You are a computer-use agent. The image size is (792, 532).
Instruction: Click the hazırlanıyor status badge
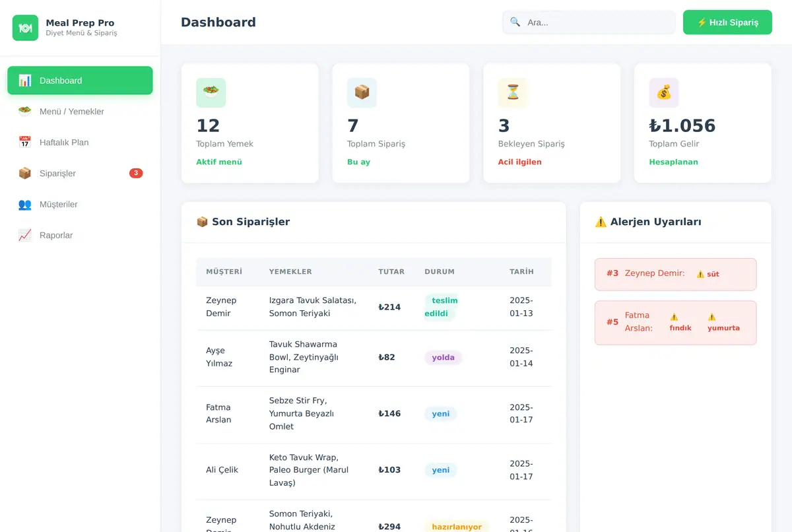tap(457, 527)
